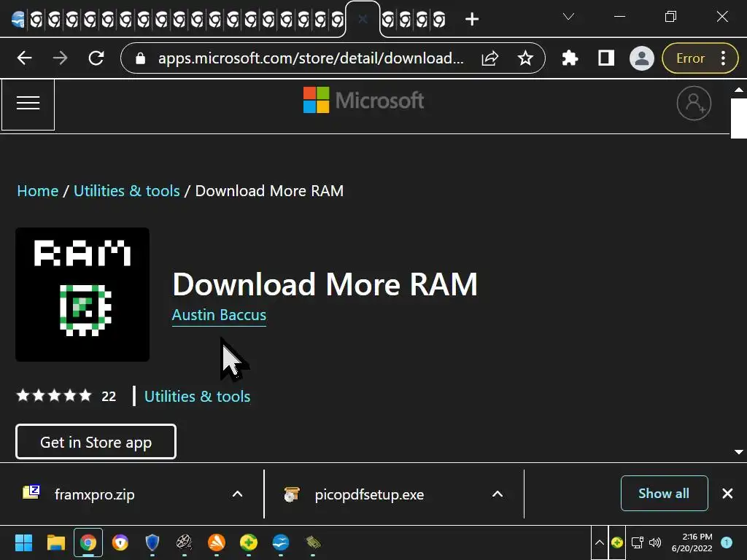Open the blue shield security taskbar app
Viewport: 747px width, 560px height.
point(152,542)
